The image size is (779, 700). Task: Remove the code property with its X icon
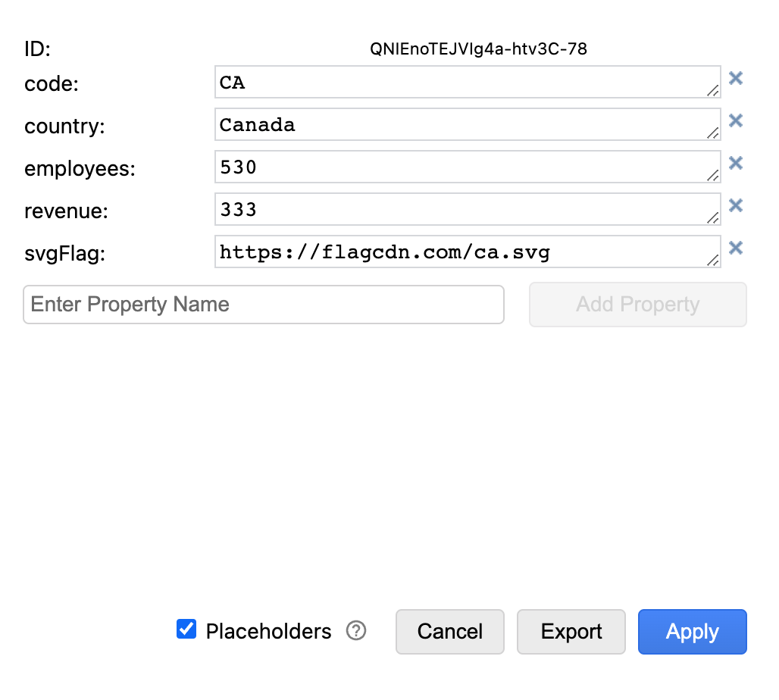coord(735,78)
